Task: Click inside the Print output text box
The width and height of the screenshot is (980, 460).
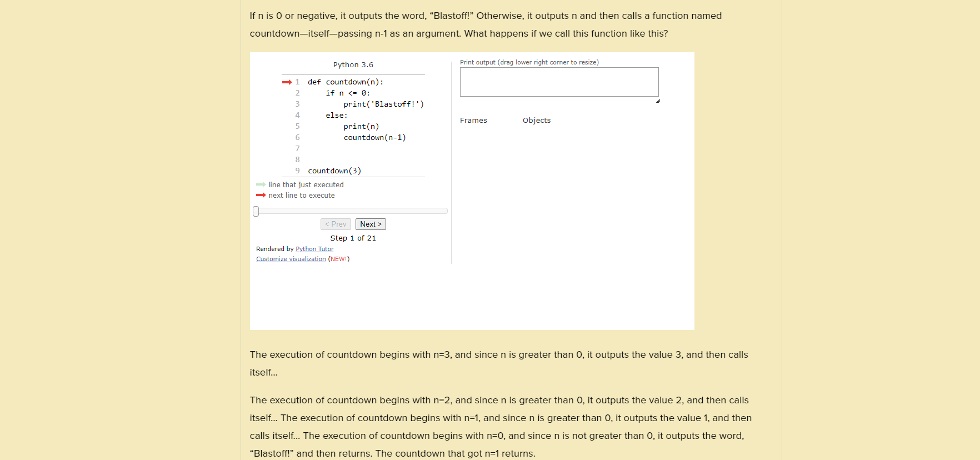Action: point(559,82)
